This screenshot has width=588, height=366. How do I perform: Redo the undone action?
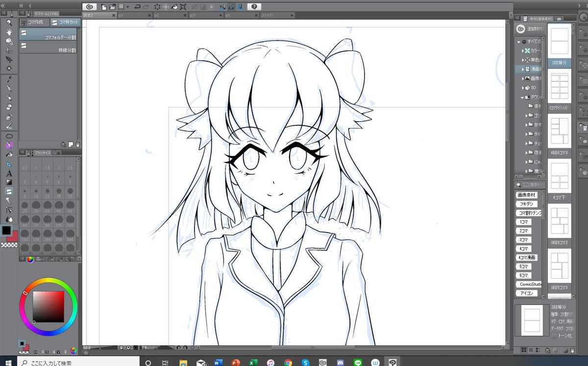(146, 7)
